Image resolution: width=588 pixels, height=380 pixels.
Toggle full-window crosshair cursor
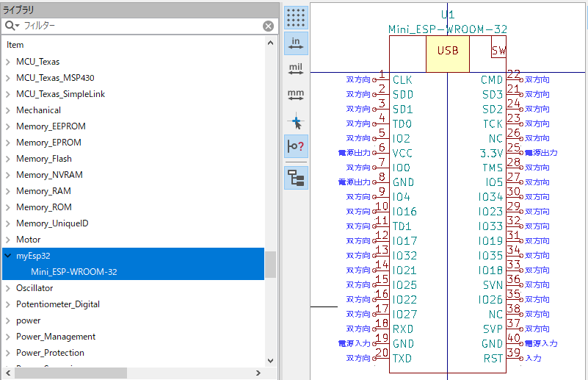pos(296,121)
